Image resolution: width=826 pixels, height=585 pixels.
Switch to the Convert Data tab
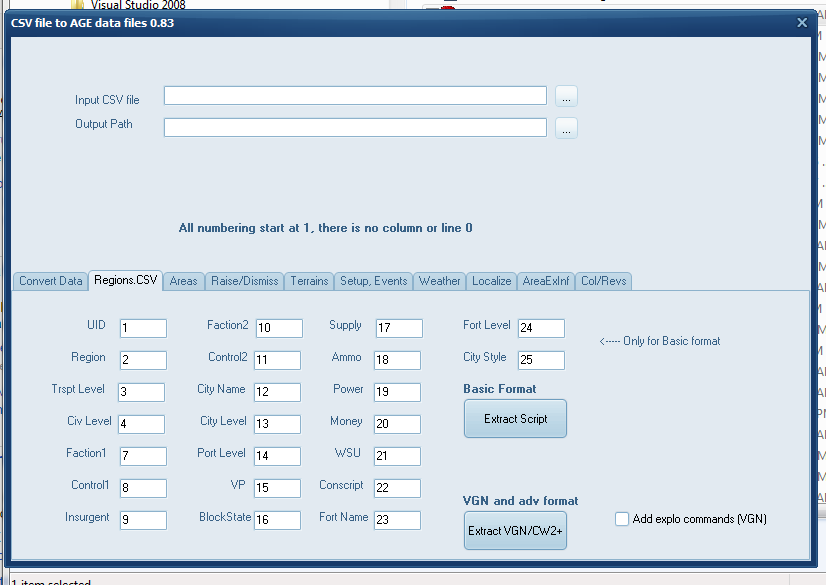point(51,281)
